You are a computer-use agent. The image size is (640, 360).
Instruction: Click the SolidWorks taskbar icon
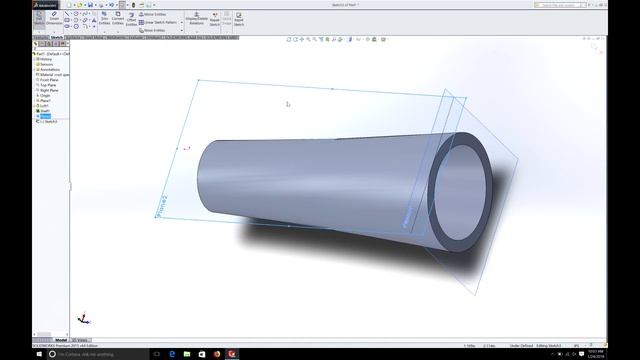232,354
